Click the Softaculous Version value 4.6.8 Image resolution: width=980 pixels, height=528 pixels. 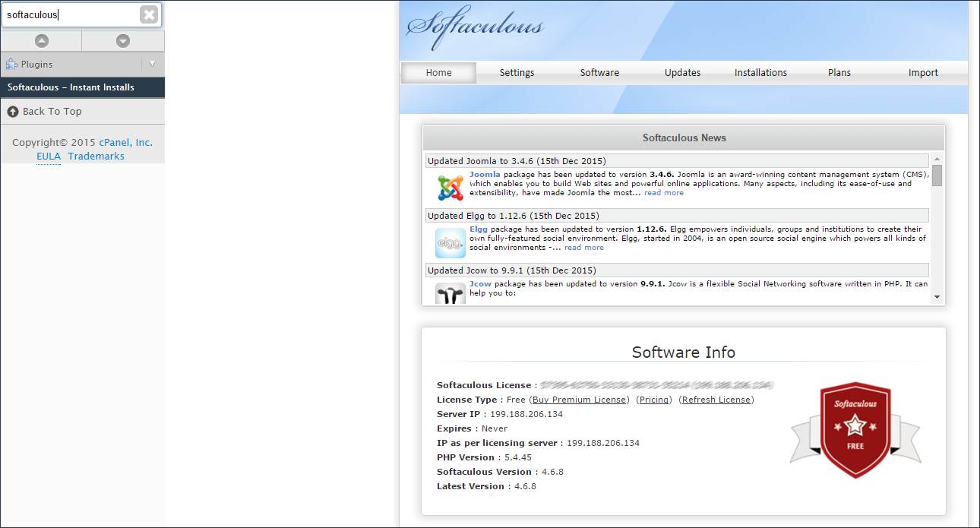[552, 472]
